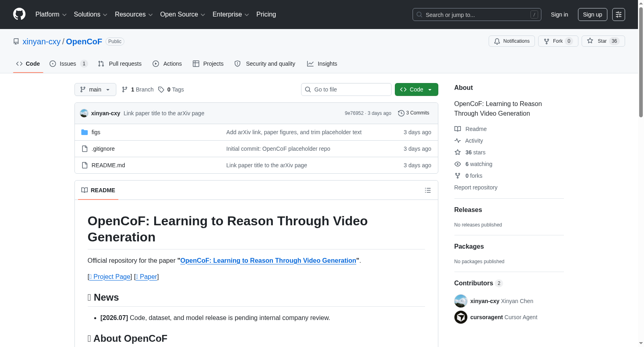The height and width of the screenshot is (347, 644).
Task: Click the 'Public' visibility label
Action: point(115,42)
